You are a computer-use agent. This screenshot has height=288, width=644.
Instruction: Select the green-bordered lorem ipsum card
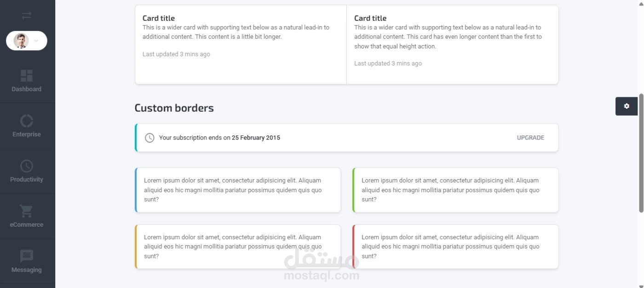(x=455, y=190)
